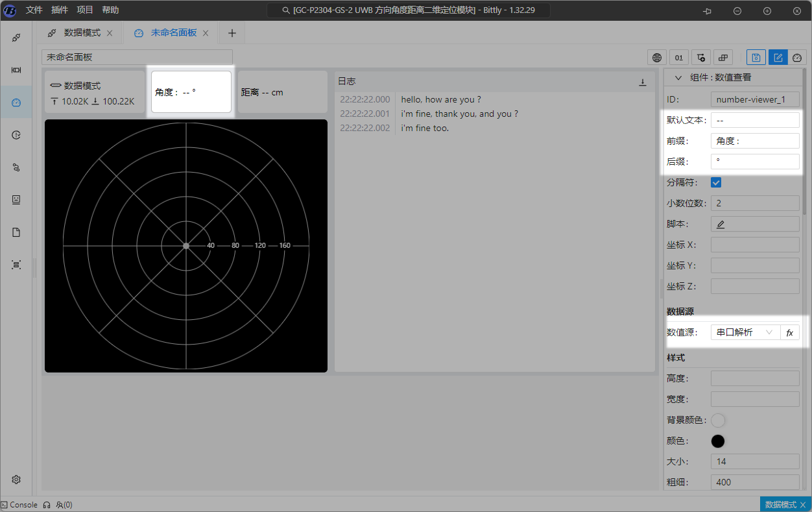
Task: Switch to the 数据模式 tab
Action: pyautogui.click(x=82, y=32)
